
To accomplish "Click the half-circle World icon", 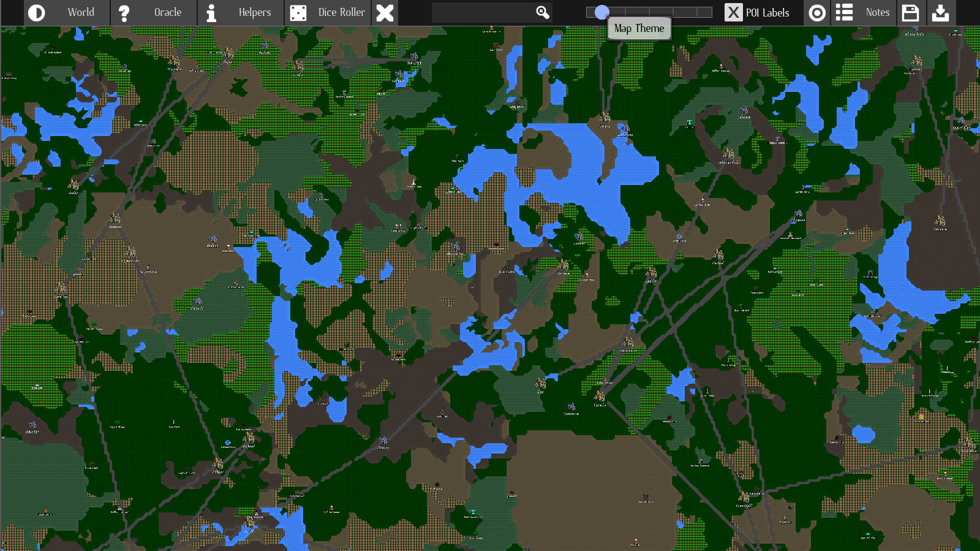I will 37,13.
